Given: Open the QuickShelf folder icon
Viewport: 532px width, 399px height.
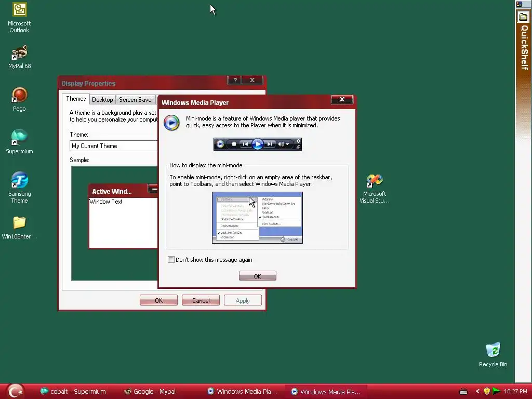Looking at the screenshot, I should coord(523,17).
